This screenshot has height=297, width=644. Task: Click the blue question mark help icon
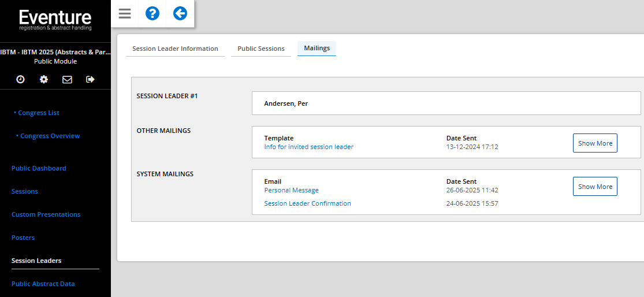(152, 13)
